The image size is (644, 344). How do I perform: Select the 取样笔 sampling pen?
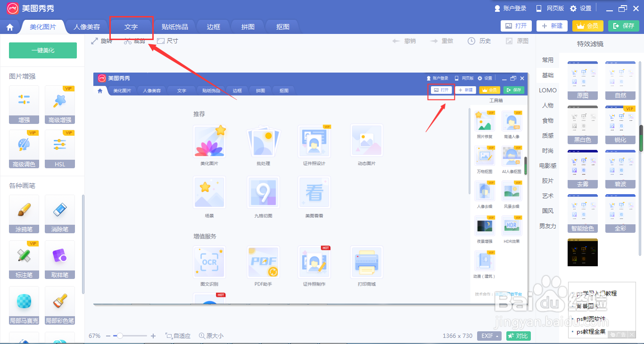tap(60, 260)
